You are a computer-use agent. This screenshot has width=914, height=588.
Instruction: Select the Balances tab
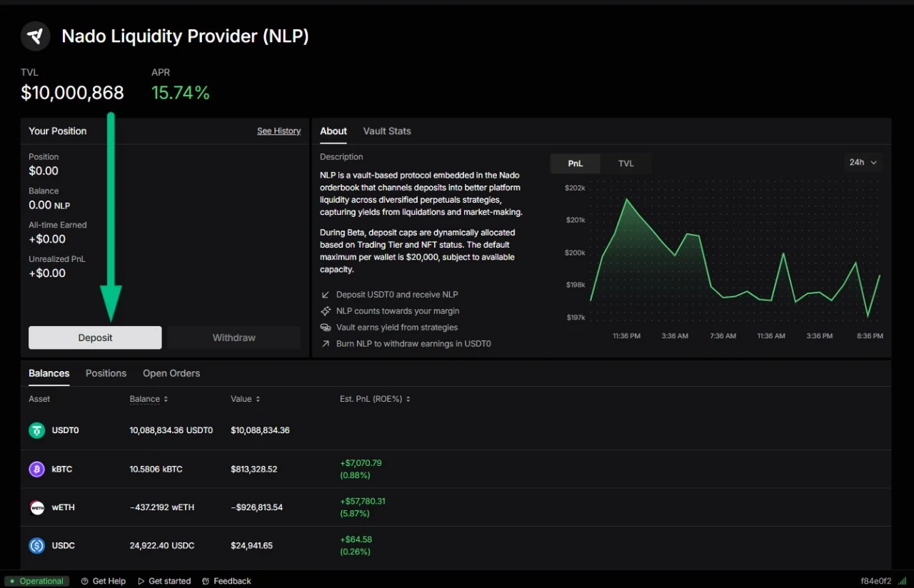point(49,373)
